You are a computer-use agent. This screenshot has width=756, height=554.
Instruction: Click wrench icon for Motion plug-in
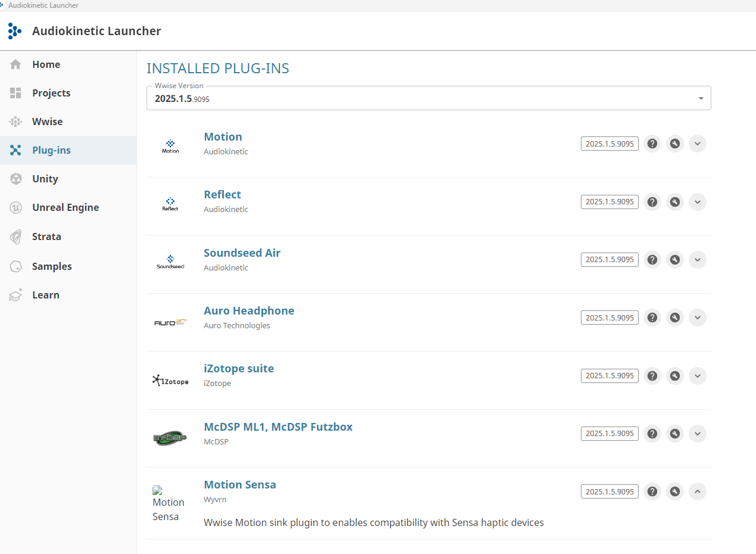pyautogui.click(x=674, y=144)
